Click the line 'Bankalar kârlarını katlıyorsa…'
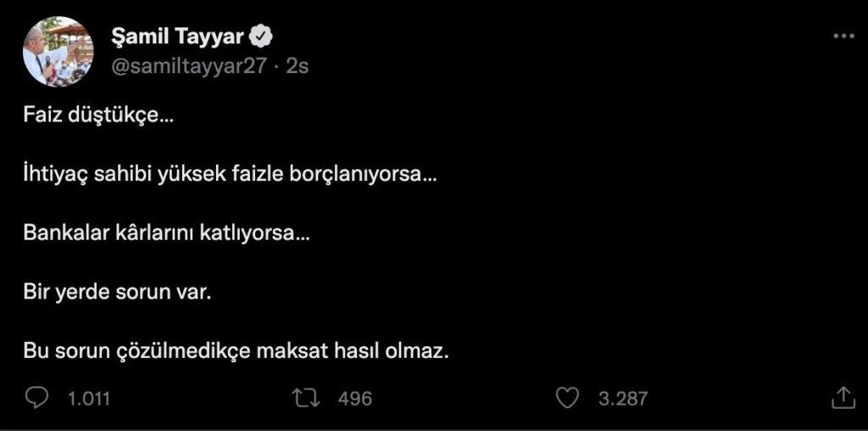868x431 pixels. tap(166, 234)
